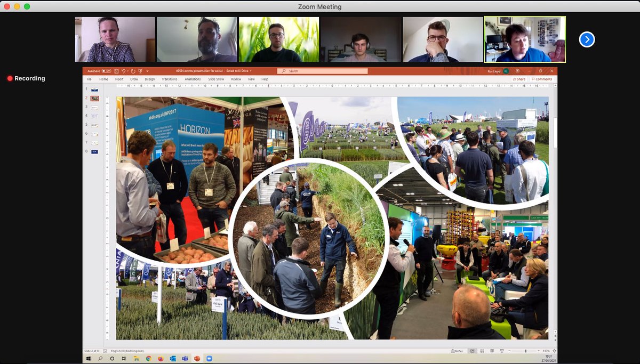Open the Design ribbon tab
The width and height of the screenshot is (640, 364).
149,79
